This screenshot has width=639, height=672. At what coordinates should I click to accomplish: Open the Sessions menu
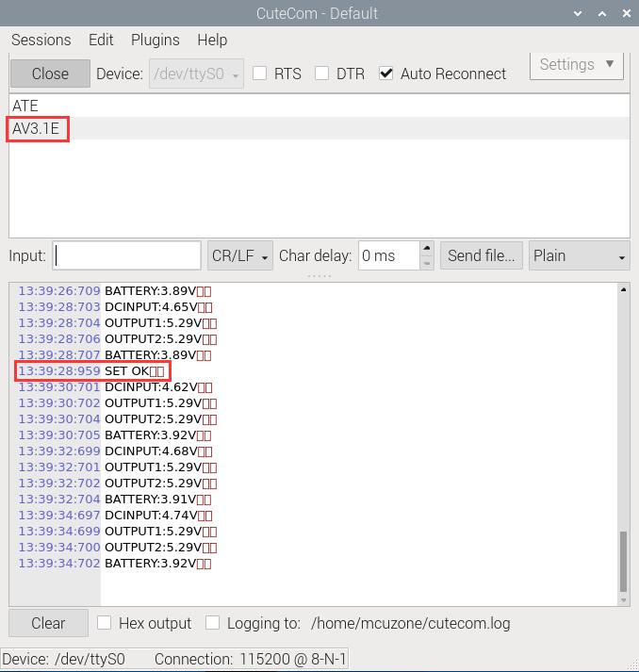coord(41,40)
